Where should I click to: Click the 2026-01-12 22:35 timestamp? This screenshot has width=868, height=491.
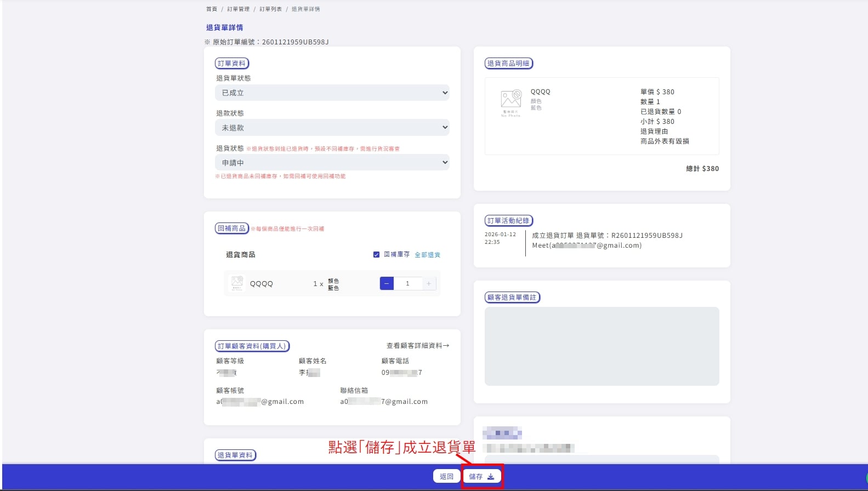point(500,238)
